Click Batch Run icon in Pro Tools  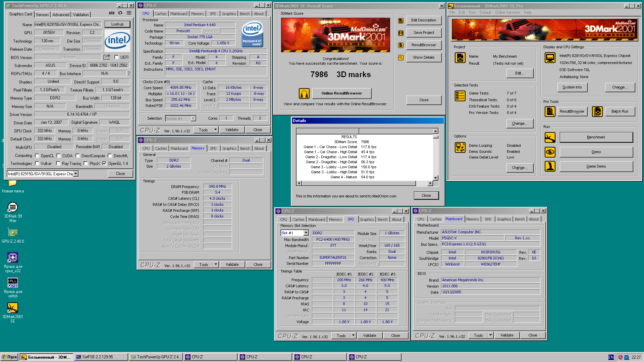(x=597, y=112)
